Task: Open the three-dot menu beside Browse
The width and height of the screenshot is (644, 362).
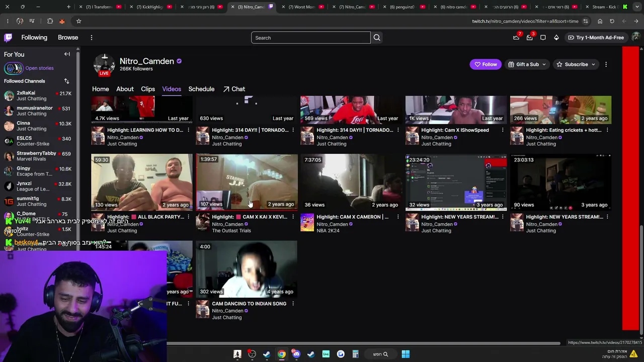Action: (x=92, y=38)
